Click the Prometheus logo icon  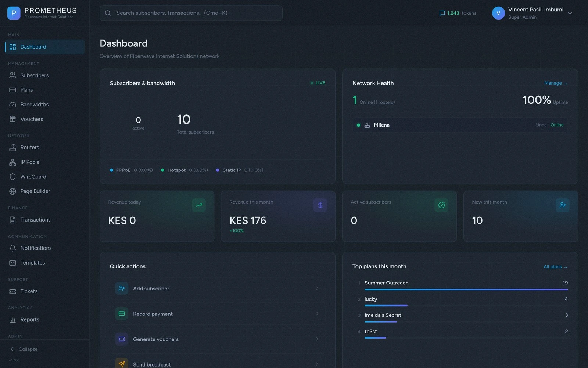[x=14, y=13]
